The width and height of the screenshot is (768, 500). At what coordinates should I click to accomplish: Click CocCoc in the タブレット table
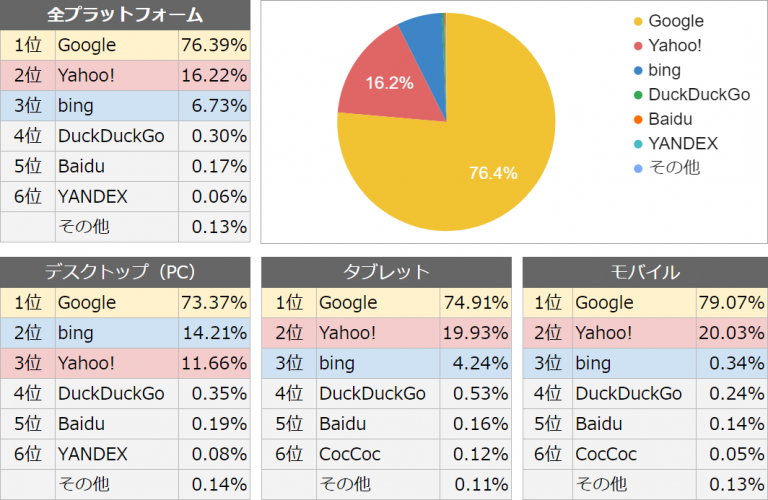(348, 454)
